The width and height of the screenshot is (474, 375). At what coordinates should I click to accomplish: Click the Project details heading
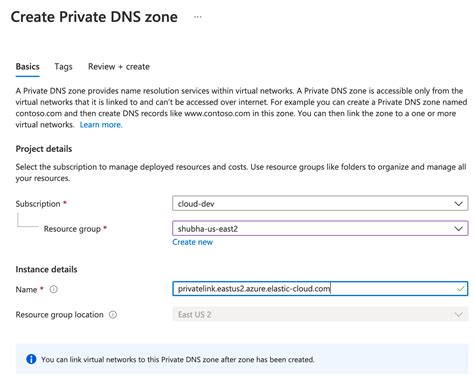(44, 149)
